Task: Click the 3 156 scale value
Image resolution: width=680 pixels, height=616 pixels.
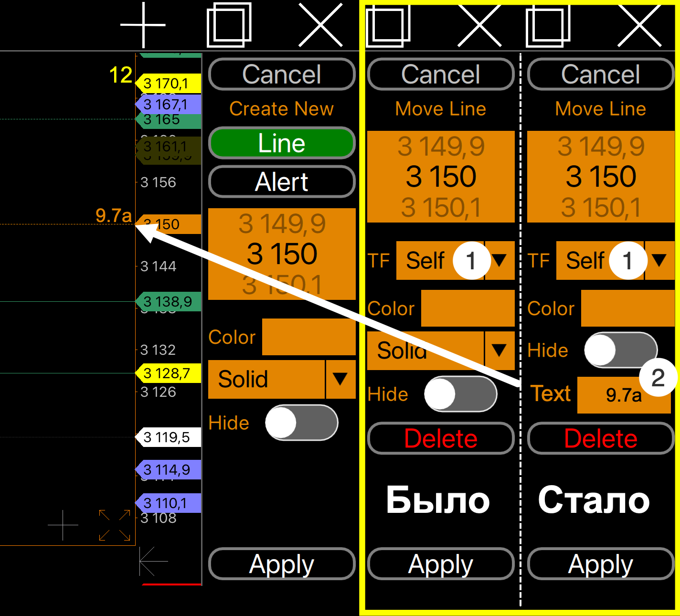Action: 159,182
